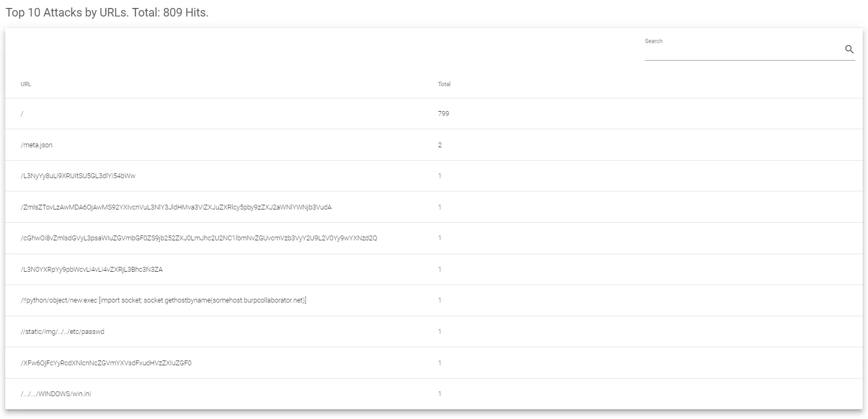Click the total value 2 for meta.json
Viewport: 868px width, 419px height.
(440, 145)
